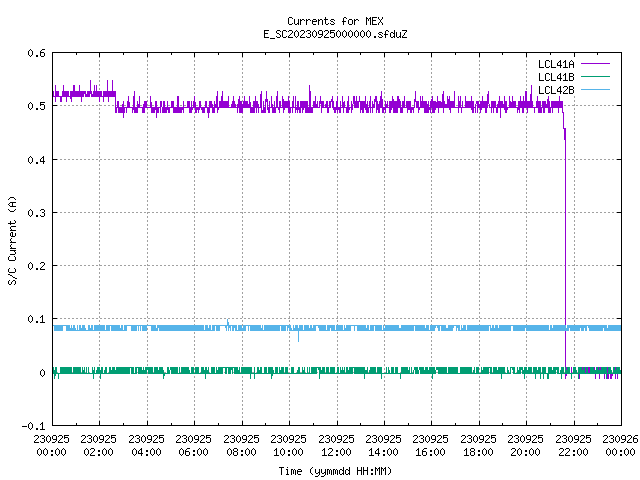Select the LCL41A legend label
640x480 pixels.
click(x=556, y=64)
